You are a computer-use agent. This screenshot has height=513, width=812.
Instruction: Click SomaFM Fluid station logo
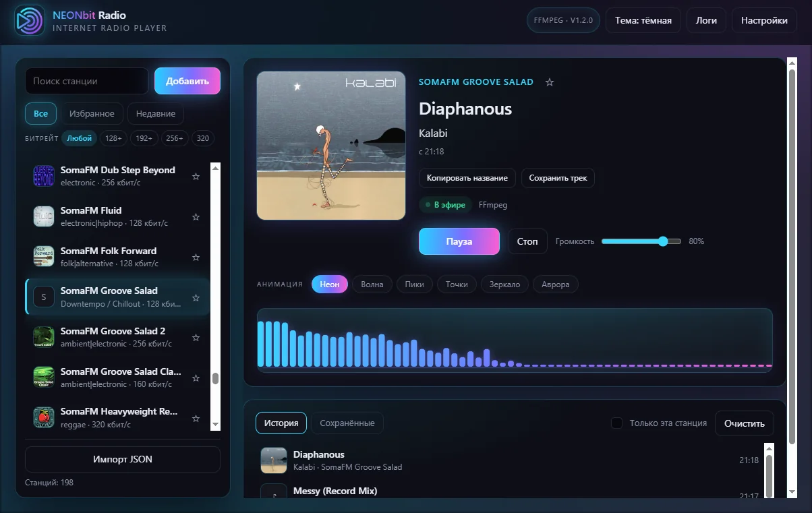click(44, 216)
